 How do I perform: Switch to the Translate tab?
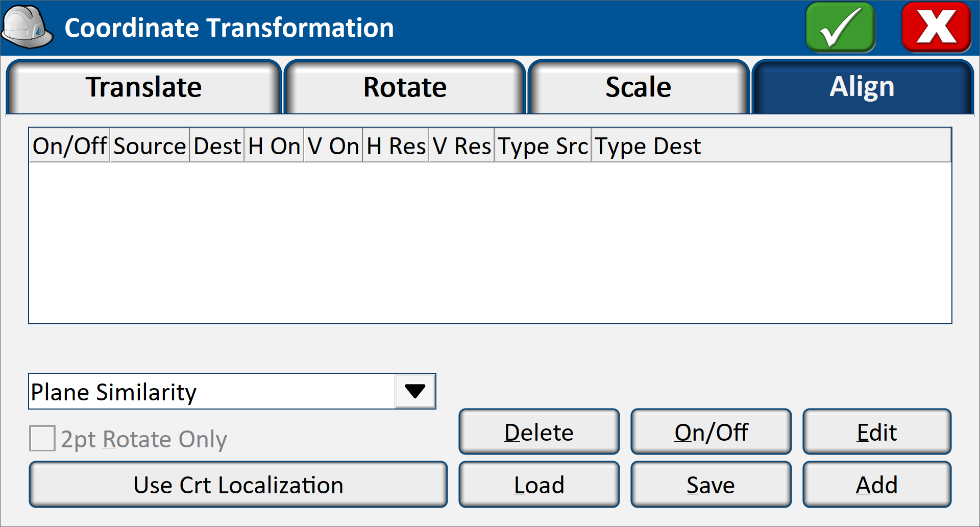tap(143, 87)
